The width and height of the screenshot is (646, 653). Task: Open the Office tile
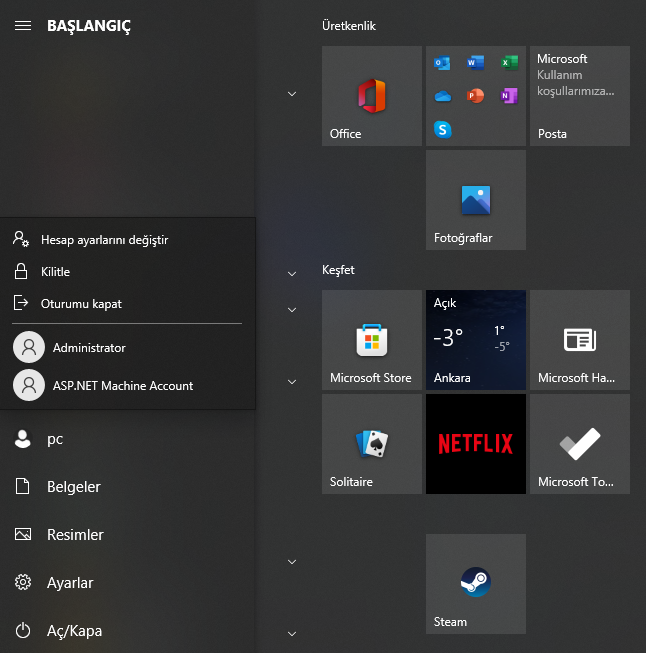[372, 96]
